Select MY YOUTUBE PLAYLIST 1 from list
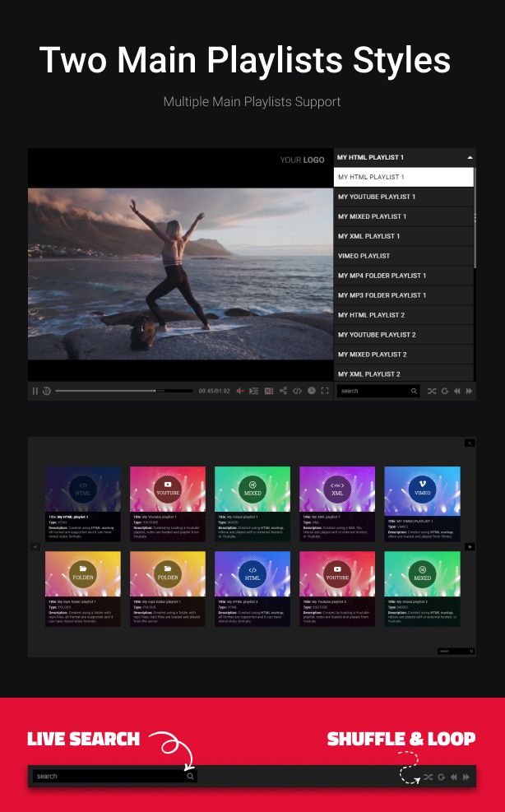Viewport: 505px width, 812px height. [403, 197]
